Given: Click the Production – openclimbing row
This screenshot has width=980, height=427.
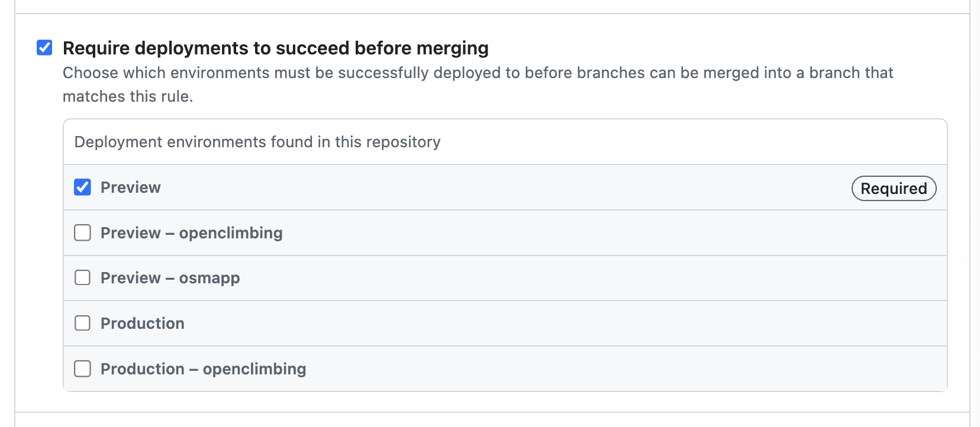Looking at the screenshot, I should tap(473, 368).
